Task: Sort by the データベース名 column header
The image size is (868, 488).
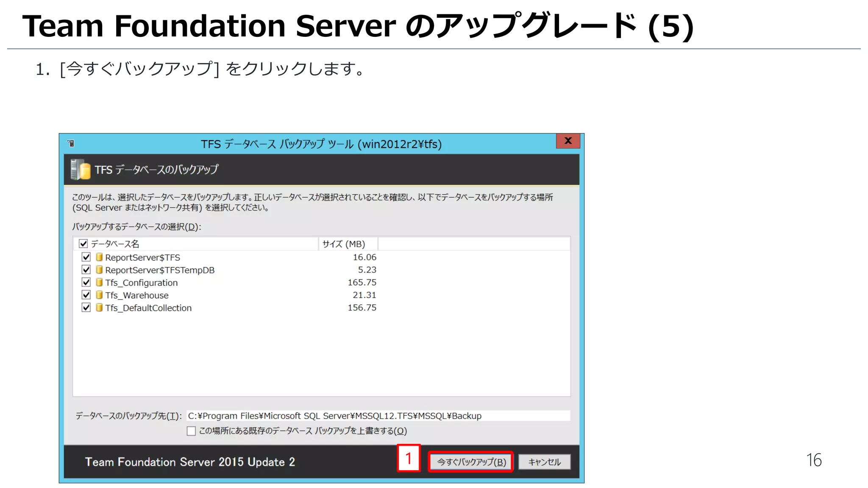Action: 196,244
